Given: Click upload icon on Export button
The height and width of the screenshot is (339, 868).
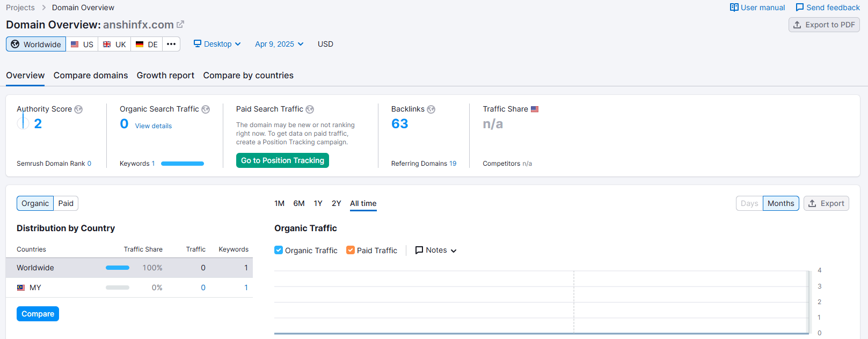Looking at the screenshot, I should (x=812, y=203).
